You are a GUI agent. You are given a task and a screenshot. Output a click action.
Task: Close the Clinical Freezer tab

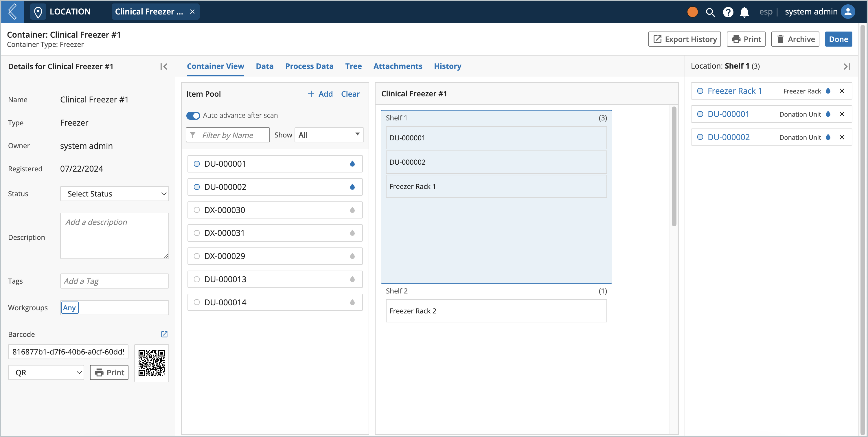192,12
